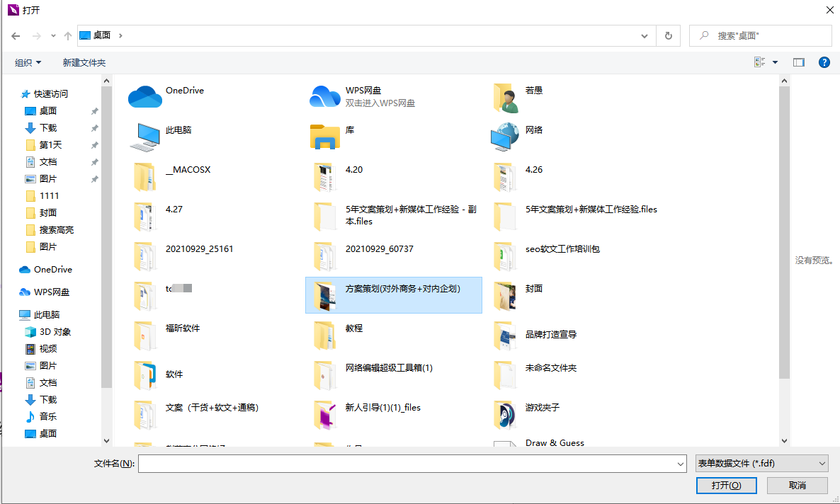Image resolution: width=840 pixels, height=504 pixels.
Task: Open the file type dropdown showing *.fdf
Action: point(761,463)
